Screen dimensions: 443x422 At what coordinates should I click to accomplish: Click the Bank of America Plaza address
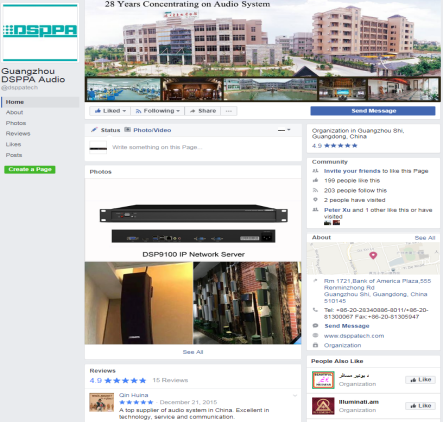click(x=377, y=291)
